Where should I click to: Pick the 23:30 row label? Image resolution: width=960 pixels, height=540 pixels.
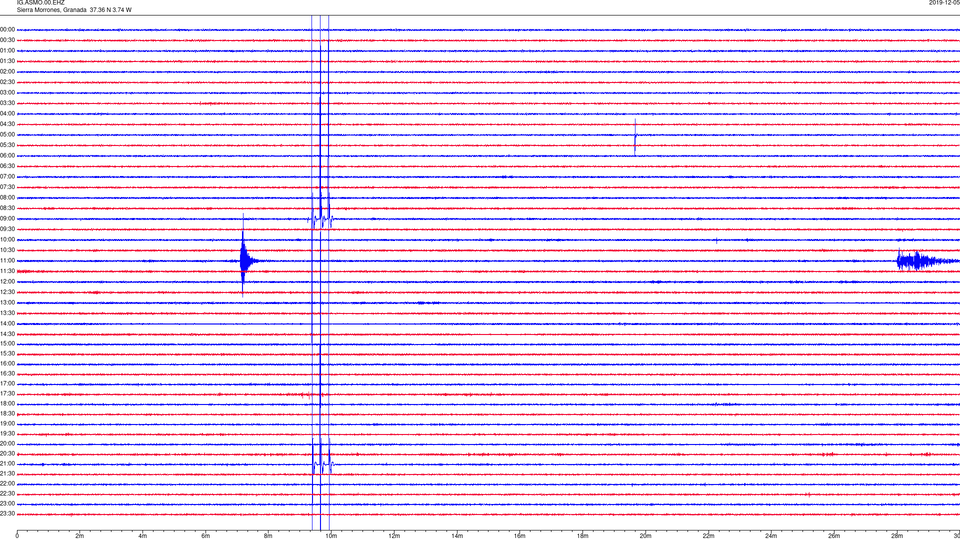pos(7,514)
